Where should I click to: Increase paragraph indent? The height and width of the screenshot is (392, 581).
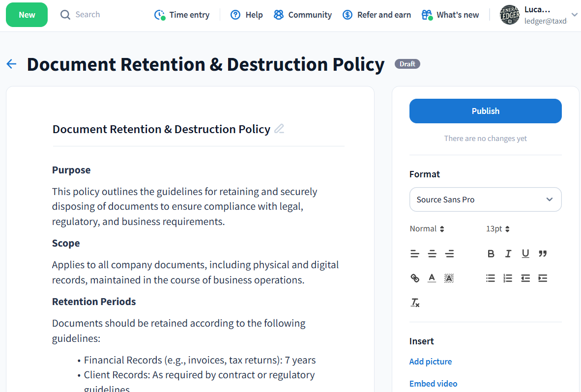click(543, 278)
